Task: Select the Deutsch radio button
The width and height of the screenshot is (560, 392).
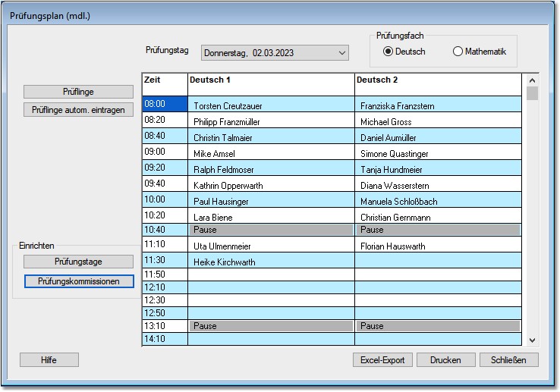Action: tap(389, 52)
